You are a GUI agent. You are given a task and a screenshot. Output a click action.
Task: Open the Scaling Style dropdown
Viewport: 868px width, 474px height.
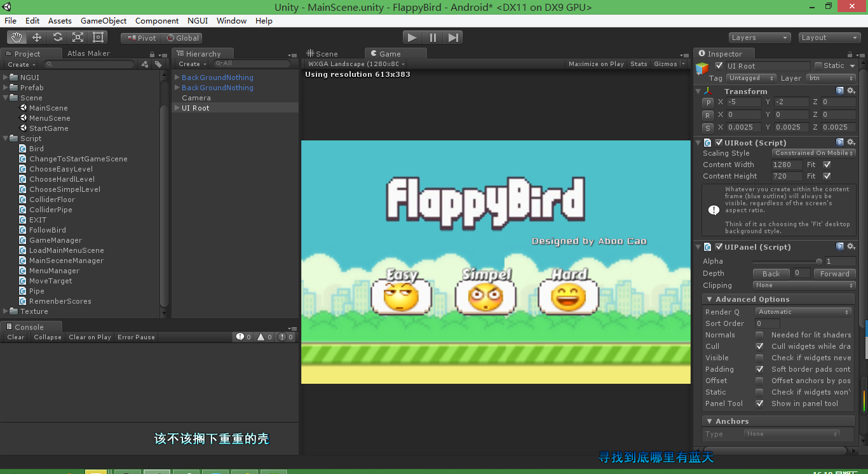point(813,153)
